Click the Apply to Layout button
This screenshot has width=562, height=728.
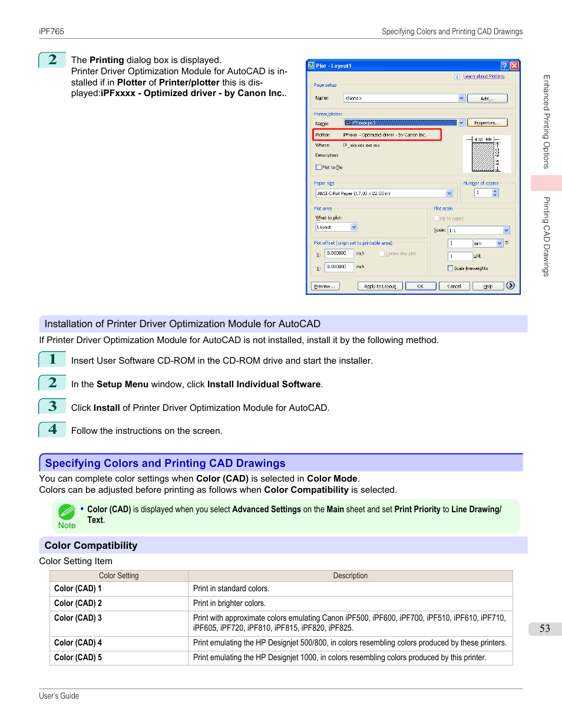(x=380, y=286)
